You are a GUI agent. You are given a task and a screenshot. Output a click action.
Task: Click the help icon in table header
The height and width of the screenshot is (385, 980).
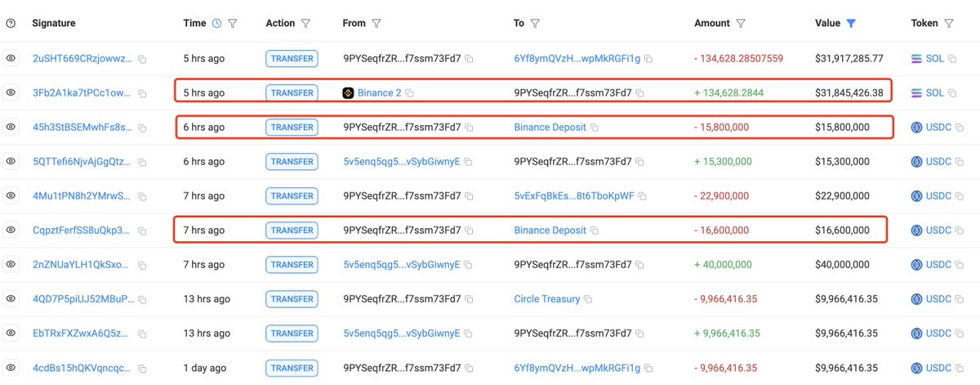(11, 24)
